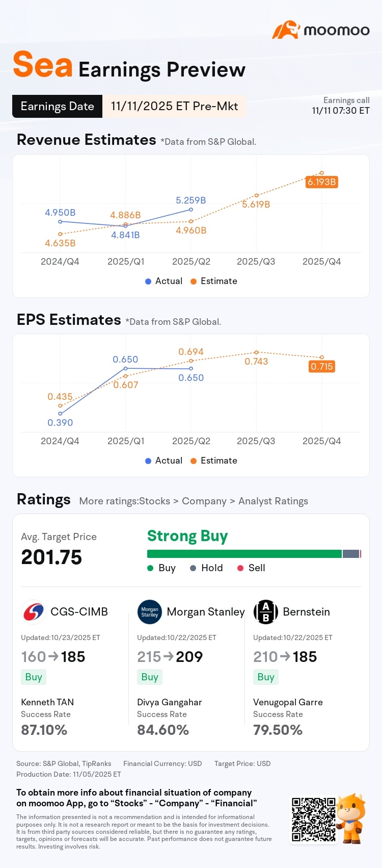Screen dimensions: 382x868
Task: Toggle Actual series in Revenue Estimates legend
Action: pos(163,281)
